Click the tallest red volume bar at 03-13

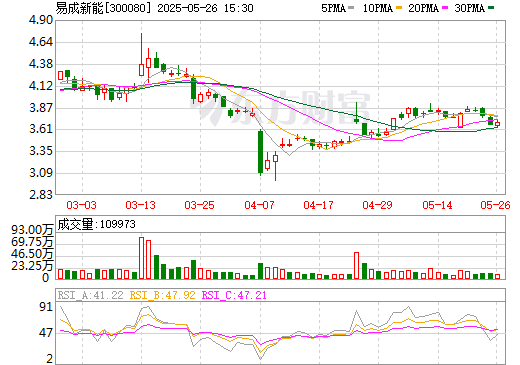(x=141, y=258)
